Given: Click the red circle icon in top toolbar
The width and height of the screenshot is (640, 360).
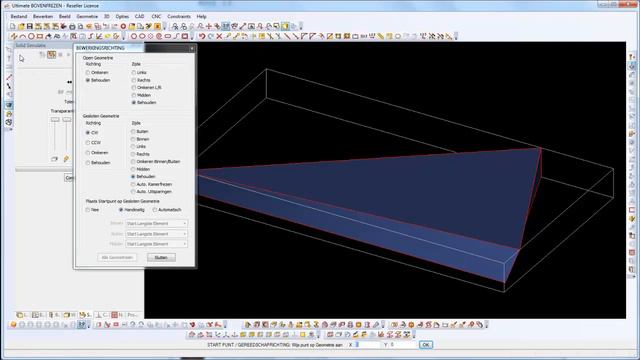Looking at the screenshot, I should (x=123, y=27).
